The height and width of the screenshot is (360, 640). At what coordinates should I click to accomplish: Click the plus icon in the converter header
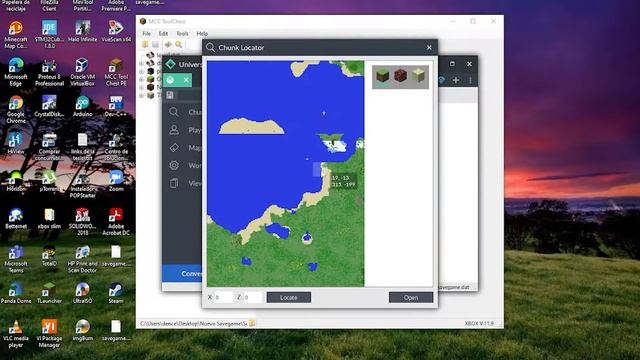pos(456,80)
